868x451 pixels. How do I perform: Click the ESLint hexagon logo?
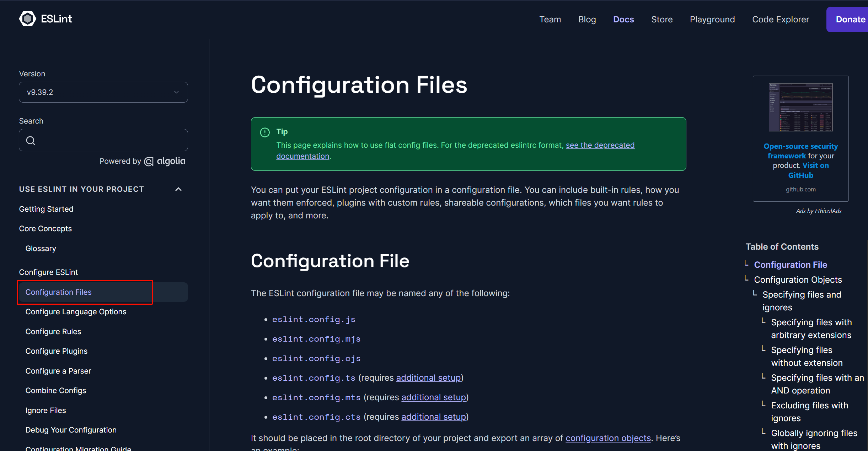pos(27,19)
